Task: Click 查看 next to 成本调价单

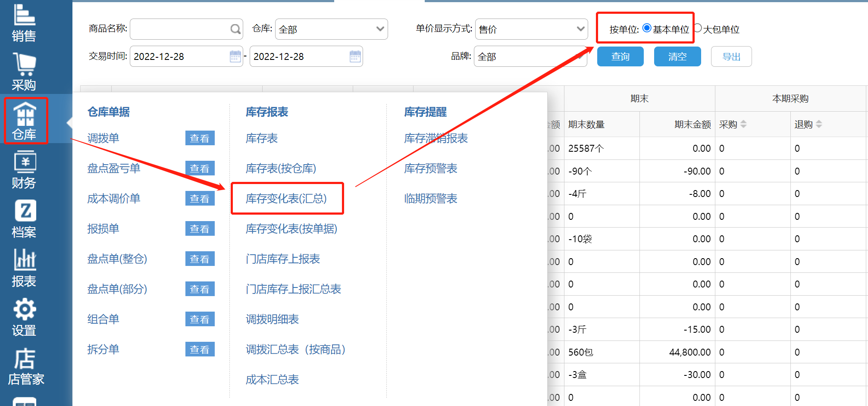Action: [x=200, y=199]
